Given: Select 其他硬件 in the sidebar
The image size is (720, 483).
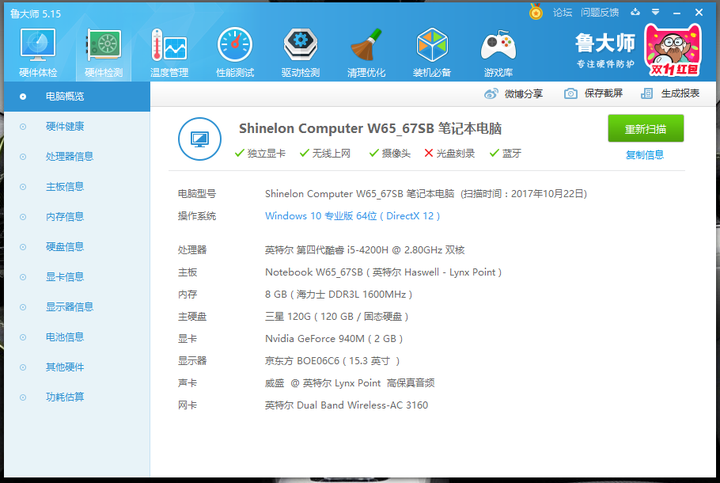Looking at the screenshot, I should pos(77,367).
